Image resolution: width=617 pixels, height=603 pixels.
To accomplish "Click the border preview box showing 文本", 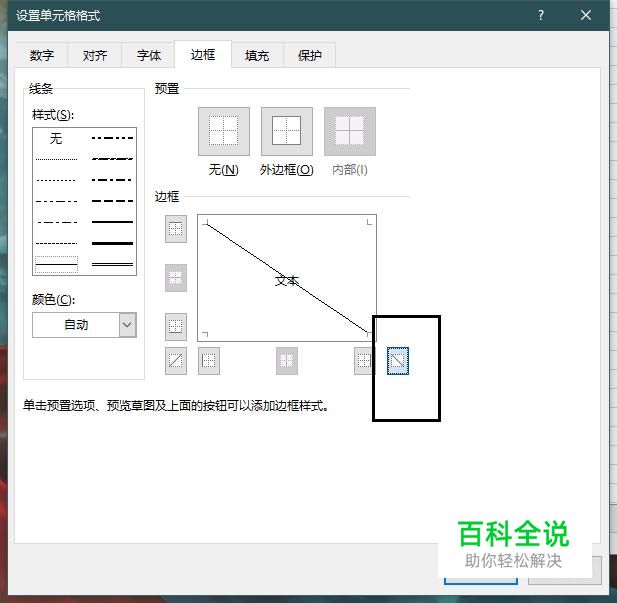I will (x=287, y=278).
